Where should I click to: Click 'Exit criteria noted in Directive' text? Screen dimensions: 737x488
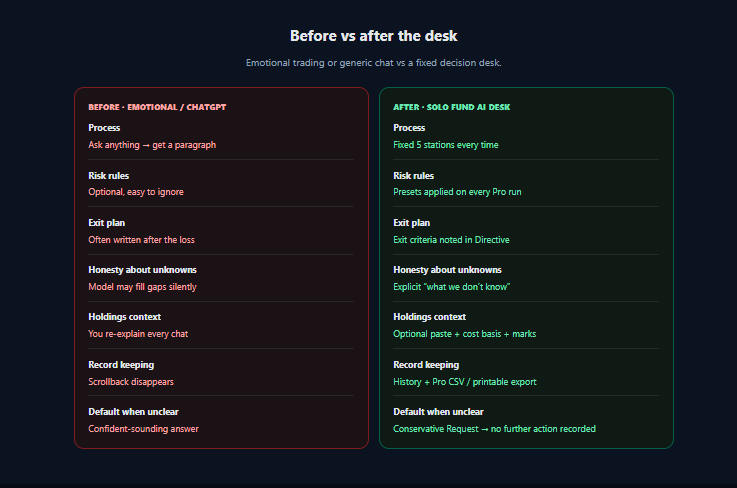click(451, 240)
